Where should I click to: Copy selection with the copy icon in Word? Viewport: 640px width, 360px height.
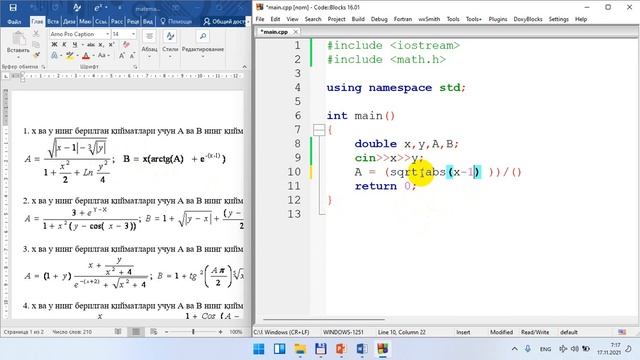36,44
